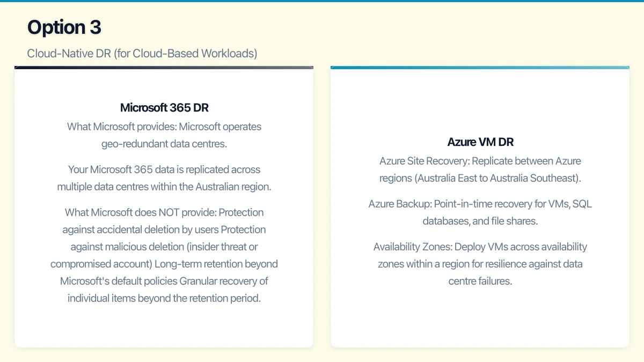Viewport: 644px width, 362px height.
Task: Click the "centre failures" closing line
Action: click(x=480, y=281)
